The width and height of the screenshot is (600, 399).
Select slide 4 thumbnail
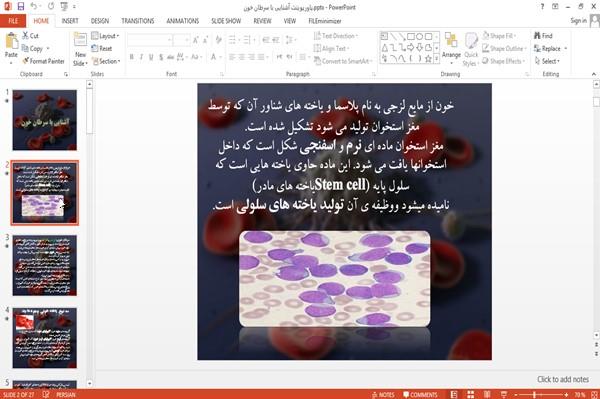[44, 338]
